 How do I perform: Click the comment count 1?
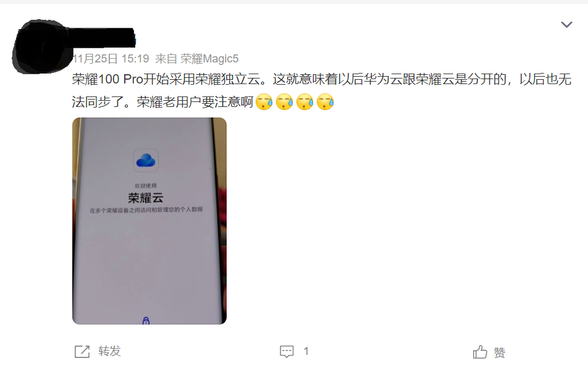306,351
